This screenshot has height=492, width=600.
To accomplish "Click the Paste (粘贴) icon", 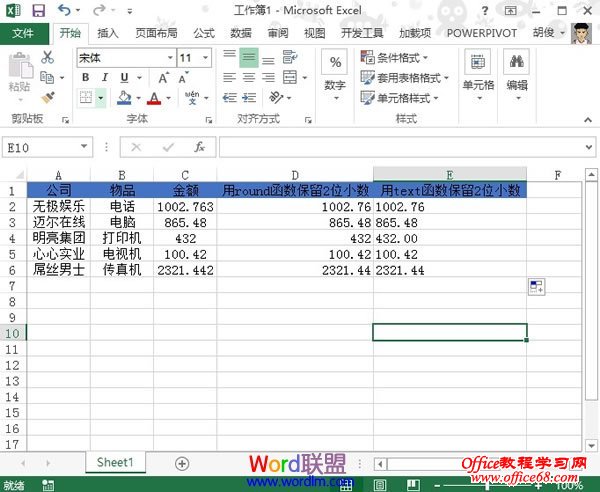I will coord(20,68).
